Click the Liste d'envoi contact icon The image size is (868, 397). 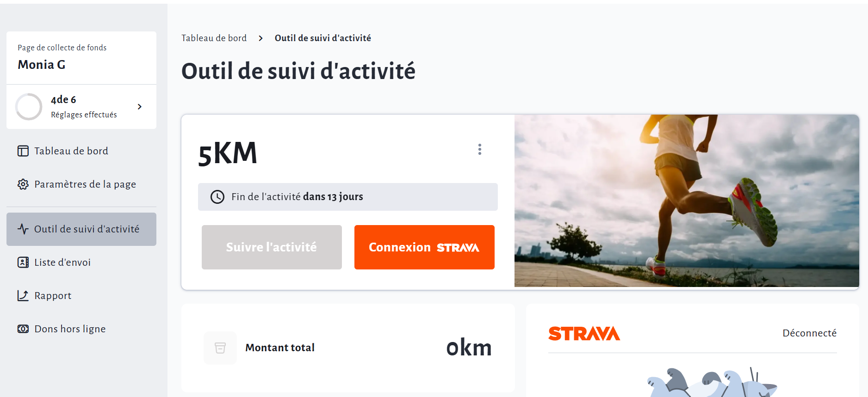(23, 263)
